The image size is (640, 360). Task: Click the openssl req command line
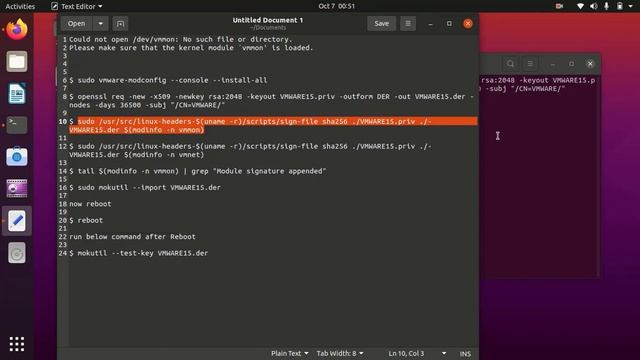(x=272, y=101)
